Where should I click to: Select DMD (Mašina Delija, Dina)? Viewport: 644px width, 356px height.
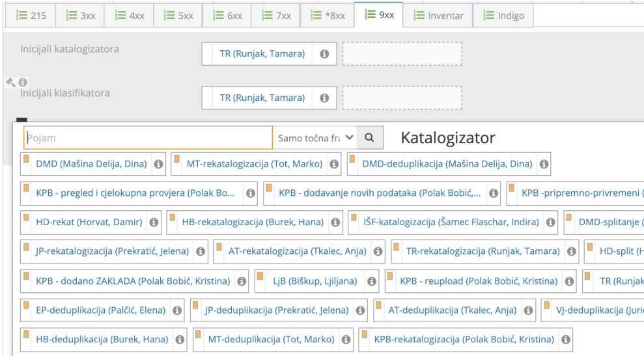pos(91,164)
